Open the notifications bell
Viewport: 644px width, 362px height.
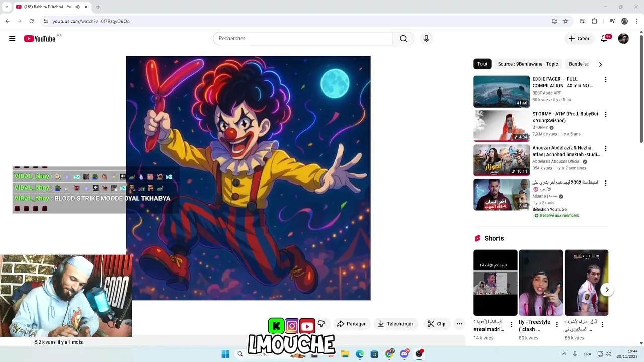[604, 39]
